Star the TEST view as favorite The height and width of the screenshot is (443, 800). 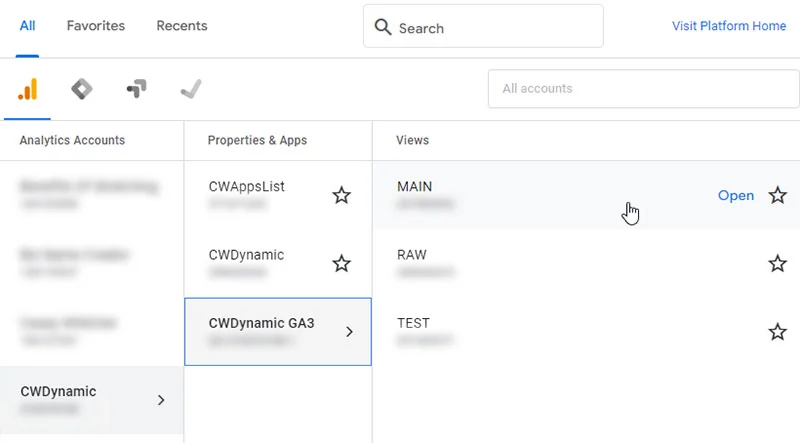tap(777, 332)
